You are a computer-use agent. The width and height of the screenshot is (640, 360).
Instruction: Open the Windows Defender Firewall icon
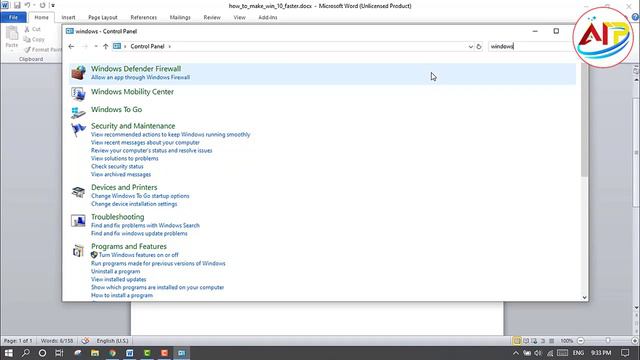point(78,73)
